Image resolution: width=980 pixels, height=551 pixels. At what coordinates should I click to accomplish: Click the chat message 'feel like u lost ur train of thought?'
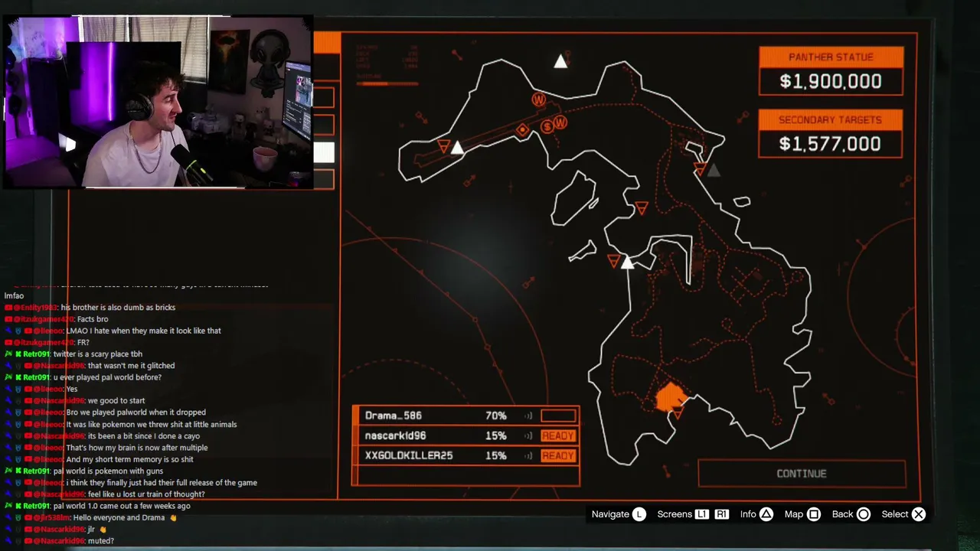tap(146, 494)
